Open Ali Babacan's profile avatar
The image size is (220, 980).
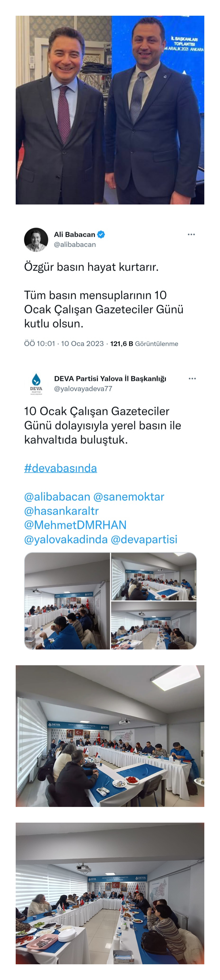[x=36, y=240]
